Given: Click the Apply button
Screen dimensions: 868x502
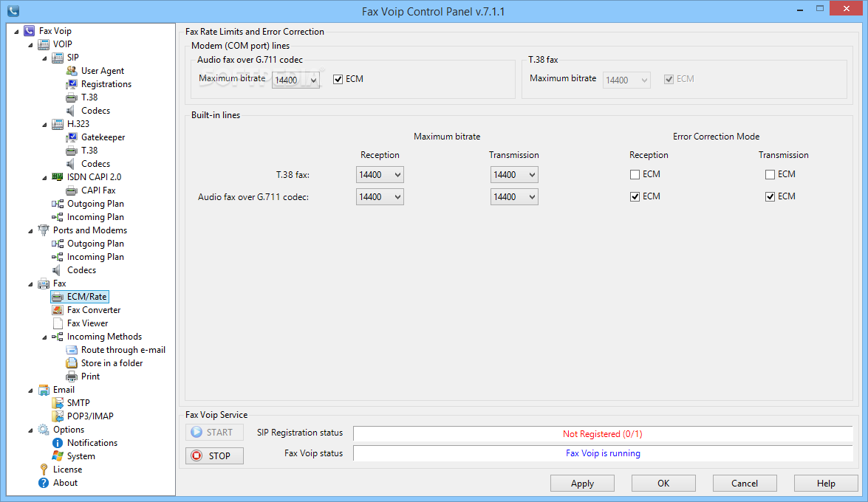Looking at the screenshot, I should tap(582, 484).
